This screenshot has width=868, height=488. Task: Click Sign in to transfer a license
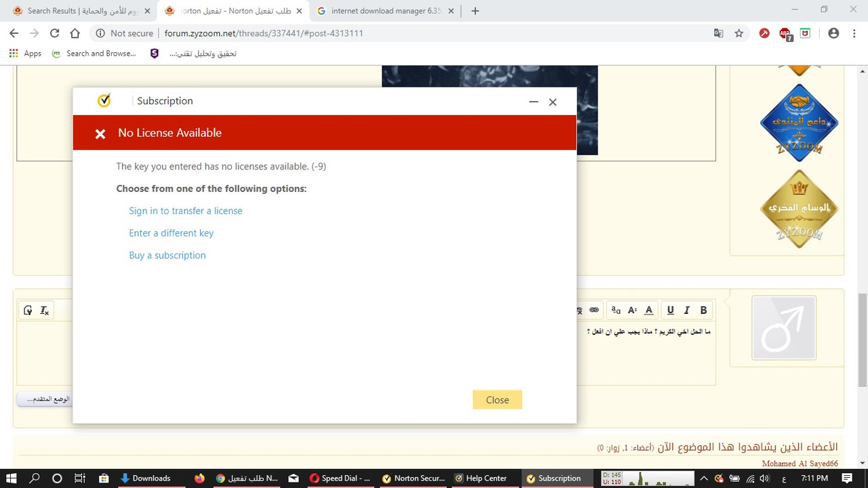click(x=185, y=211)
